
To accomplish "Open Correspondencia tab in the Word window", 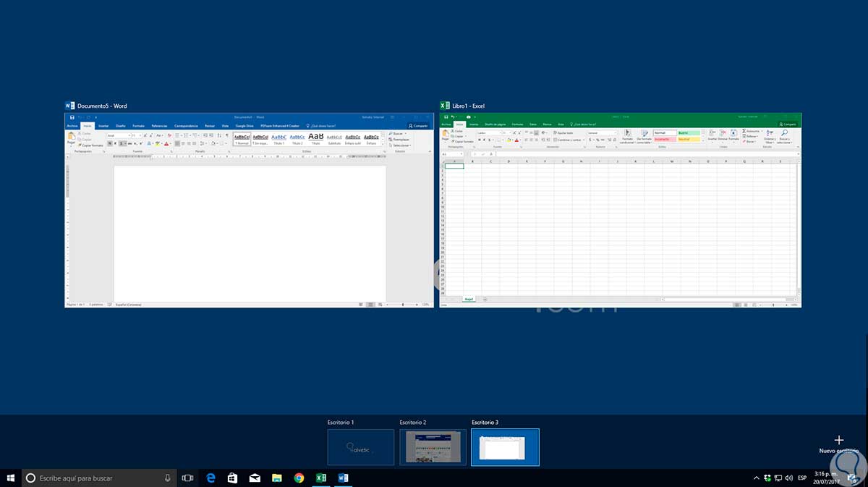I will click(x=187, y=126).
